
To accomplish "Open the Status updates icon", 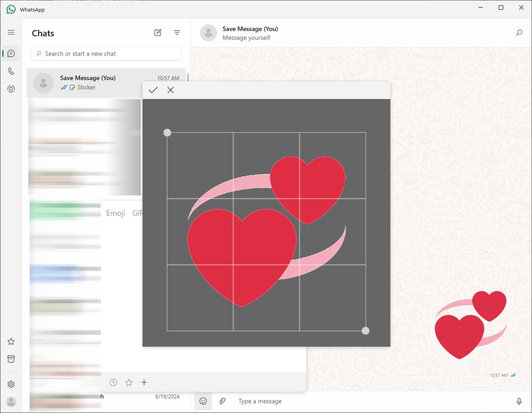I will point(11,89).
